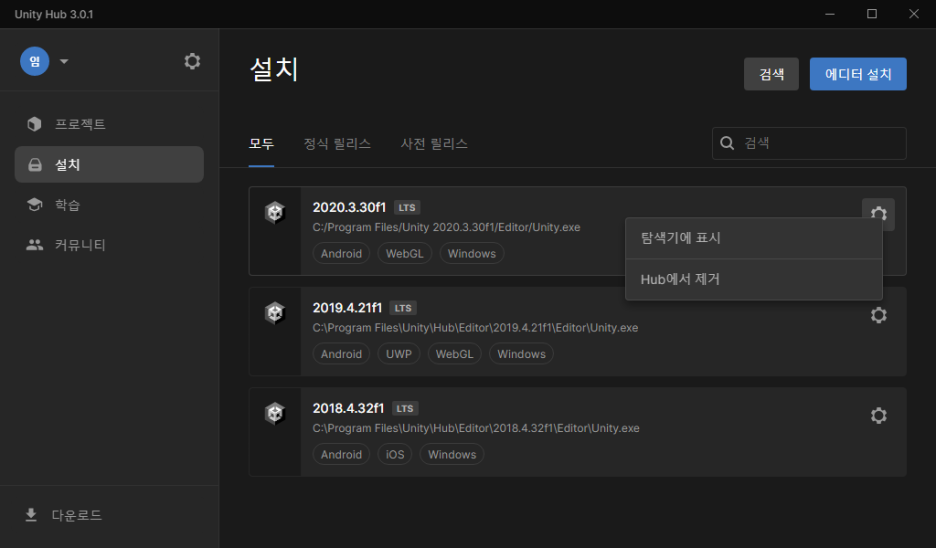This screenshot has width=936, height=548.
Task: Click the 에디터 설치 button
Action: (x=858, y=74)
